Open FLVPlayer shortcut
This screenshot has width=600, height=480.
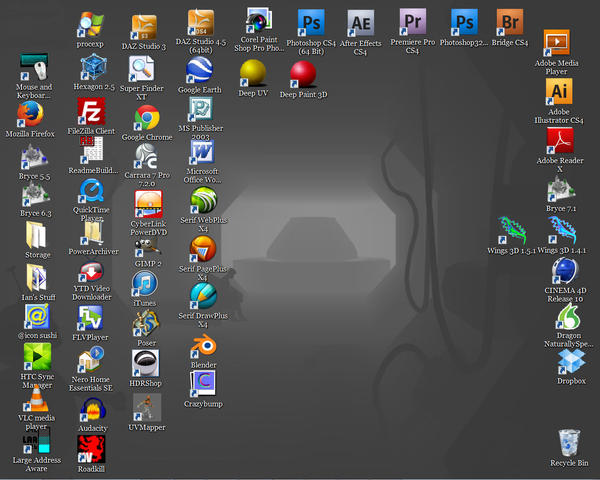(x=90, y=318)
